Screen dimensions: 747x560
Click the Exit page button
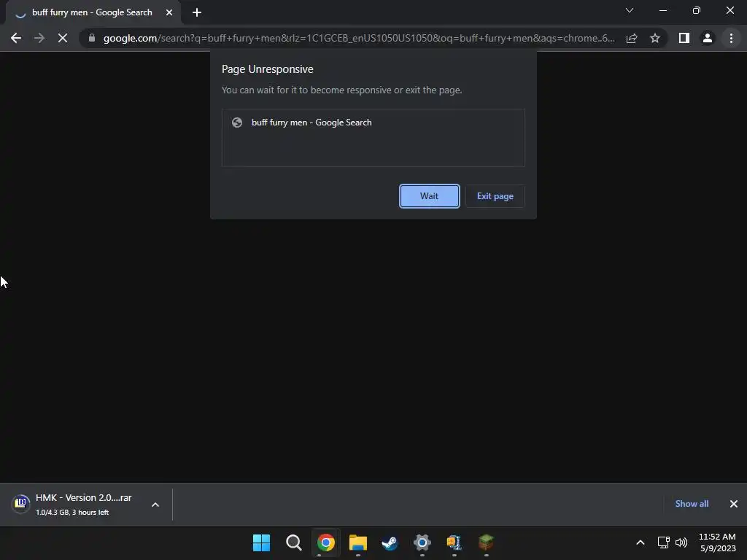pos(495,196)
